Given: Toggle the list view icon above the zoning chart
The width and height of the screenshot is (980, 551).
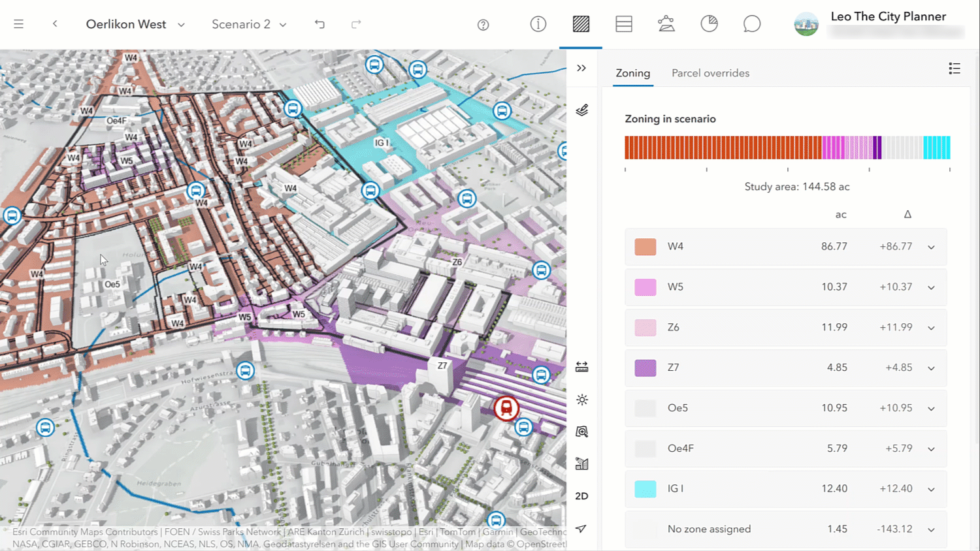Looking at the screenshot, I should tap(955, 69).
